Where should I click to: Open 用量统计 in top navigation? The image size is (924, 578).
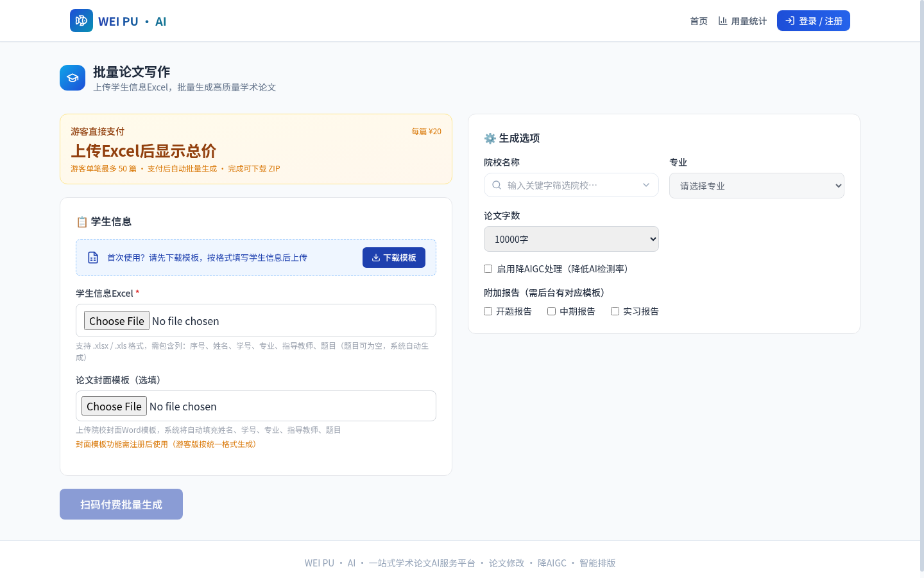742,21
